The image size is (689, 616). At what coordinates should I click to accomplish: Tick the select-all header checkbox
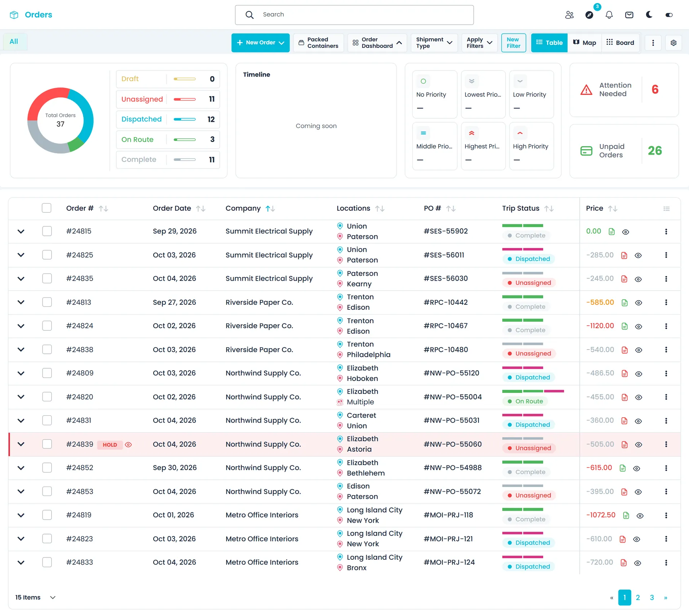tap(47, 208)
